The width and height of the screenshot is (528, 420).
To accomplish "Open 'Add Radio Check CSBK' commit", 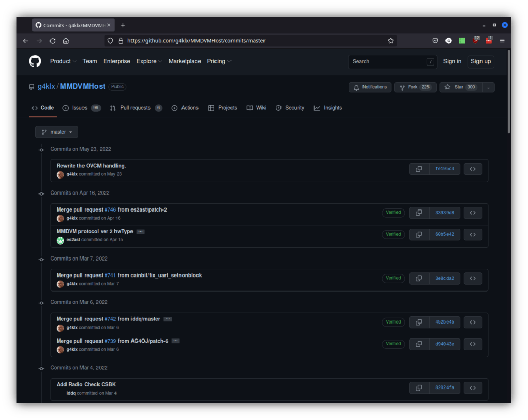I will coord(86,384).
